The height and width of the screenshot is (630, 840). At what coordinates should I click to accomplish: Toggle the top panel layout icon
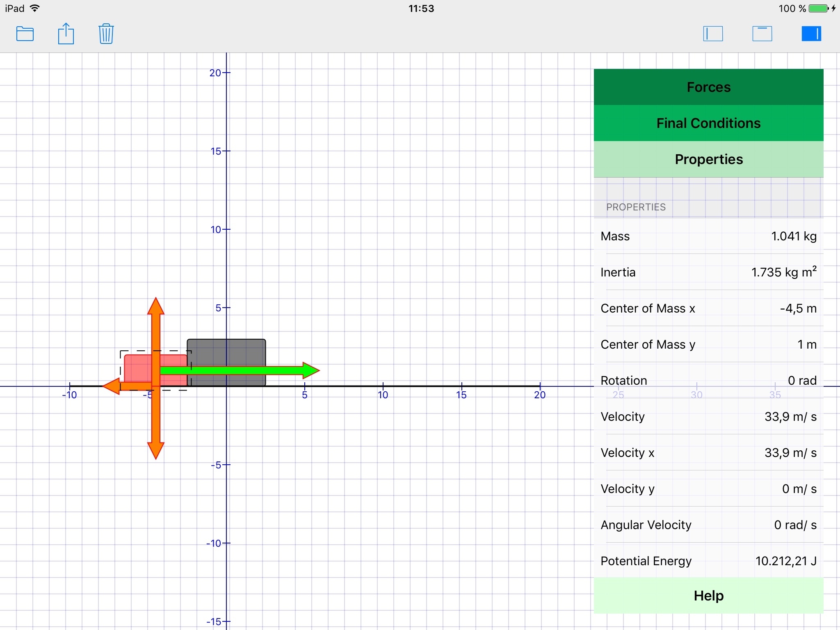762,34
